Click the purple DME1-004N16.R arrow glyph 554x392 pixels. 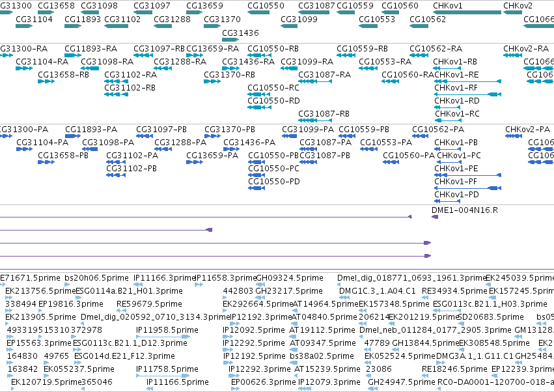click(435, 217)
